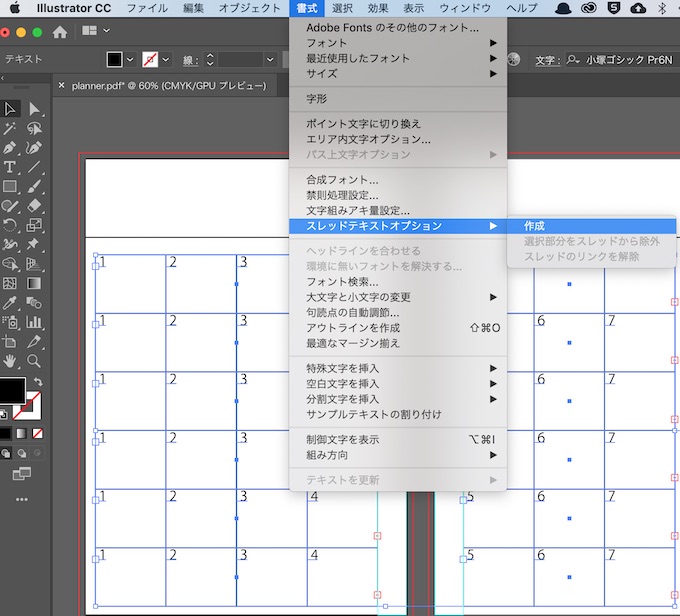Select the Magic Wand tool
The image size is (680, 616).
pyautogui.click(x=10, y=128)
